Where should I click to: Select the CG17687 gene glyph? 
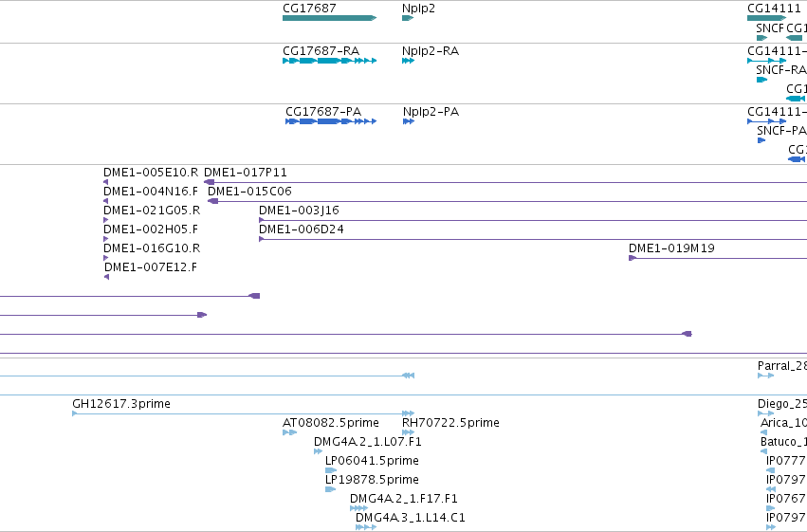point(329,18)
